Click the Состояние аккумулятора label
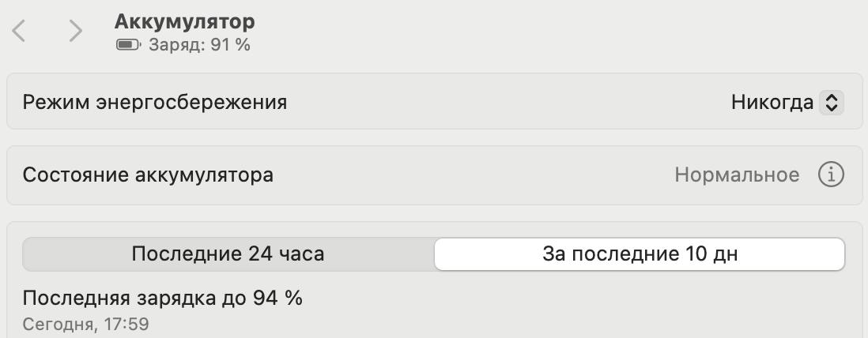Screen dimensions: 868x338 [148, 175]
